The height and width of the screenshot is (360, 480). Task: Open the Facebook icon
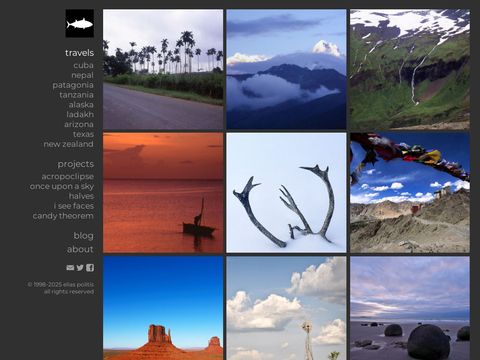coord(90,268)
